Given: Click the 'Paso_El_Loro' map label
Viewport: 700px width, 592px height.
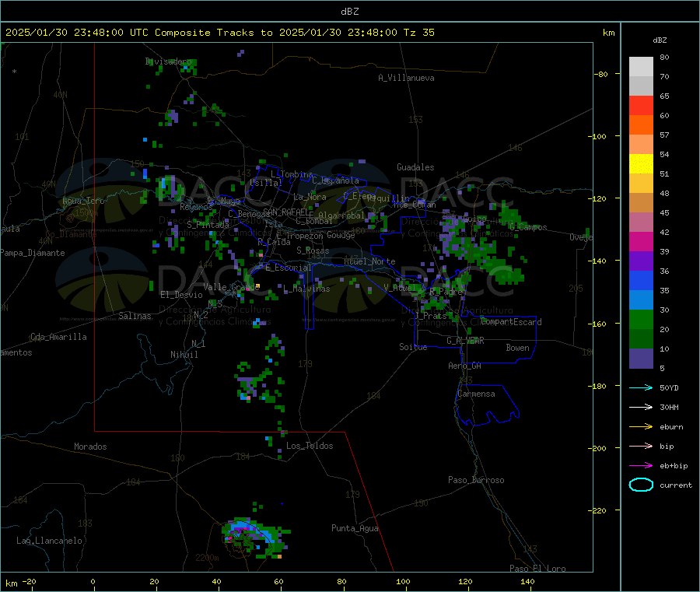Looking at the screenshot, I should 537,569.
